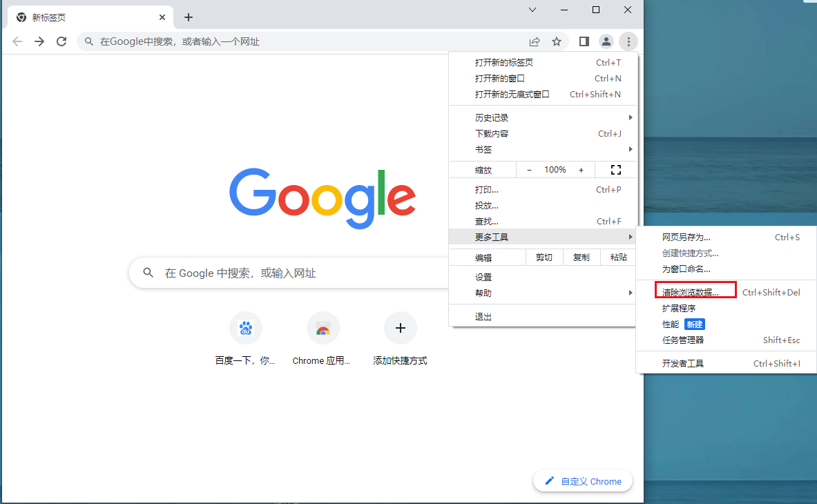Select 网页另存为... in submenu
This screenshot has width=817, height=504.
(727, 238)
